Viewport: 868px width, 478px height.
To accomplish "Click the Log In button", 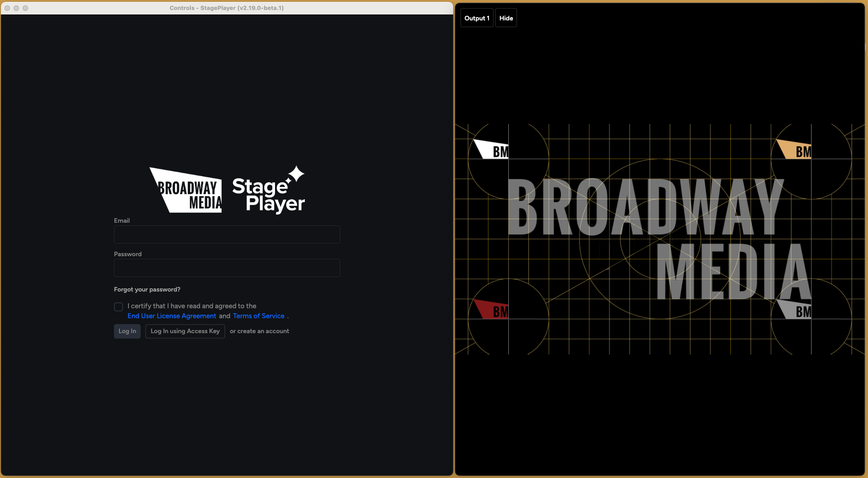I will click(x=127, y=331).
